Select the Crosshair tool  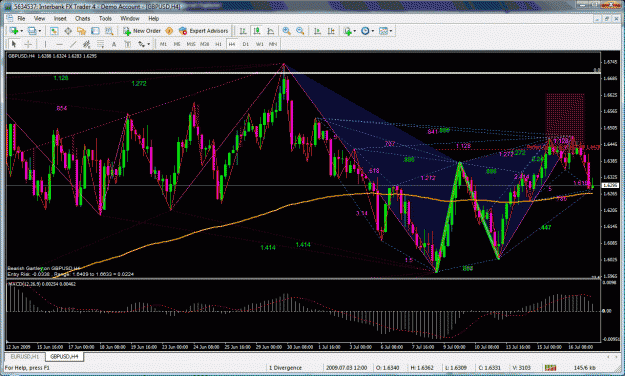coord(28,44)
